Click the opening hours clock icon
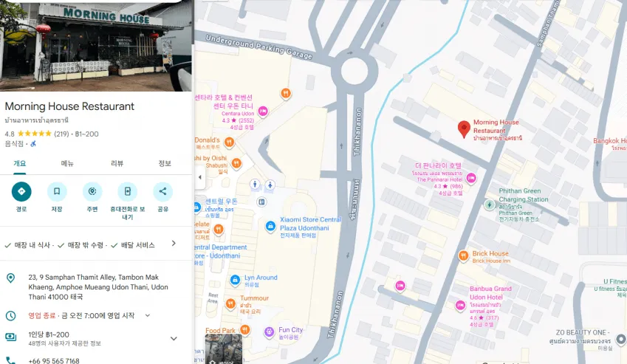This screenshot has width=627, height=364. (x=11, y=316)
